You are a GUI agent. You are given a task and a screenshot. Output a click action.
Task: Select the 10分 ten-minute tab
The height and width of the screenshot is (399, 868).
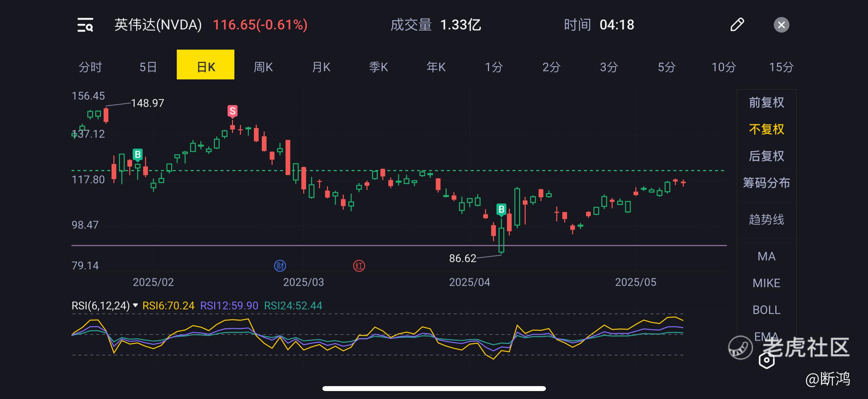click(723, 67)
